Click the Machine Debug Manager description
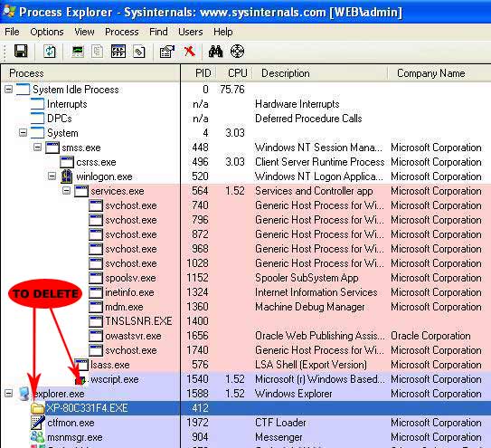Viewport: 491px width, 448px height. pyautogui.click(x=309, y=307)
